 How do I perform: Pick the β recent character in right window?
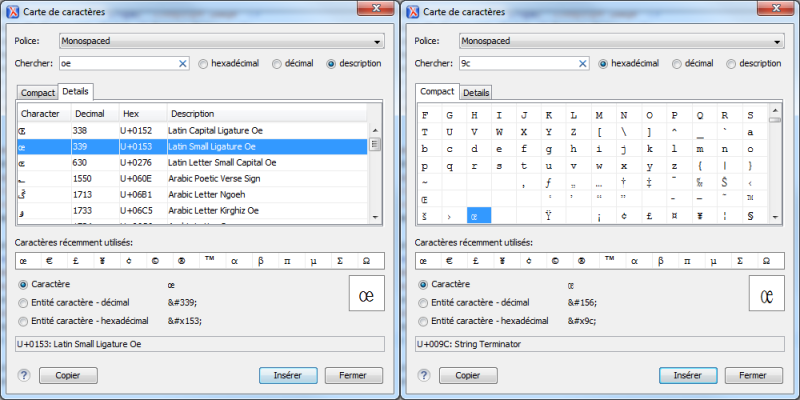661,260
